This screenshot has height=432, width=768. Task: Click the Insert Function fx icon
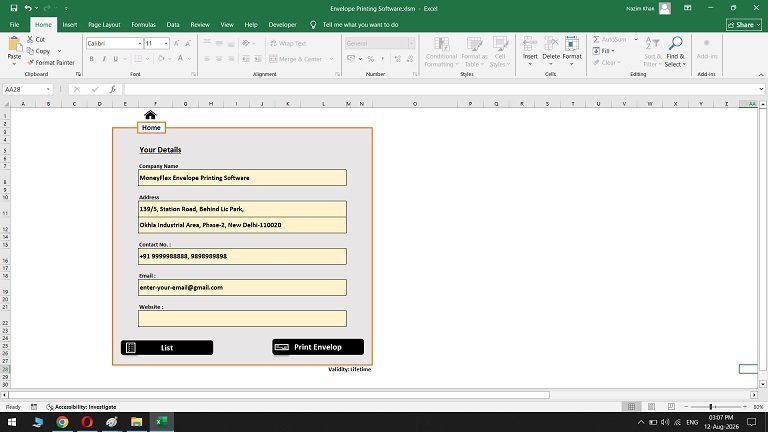tap(113, 89)
